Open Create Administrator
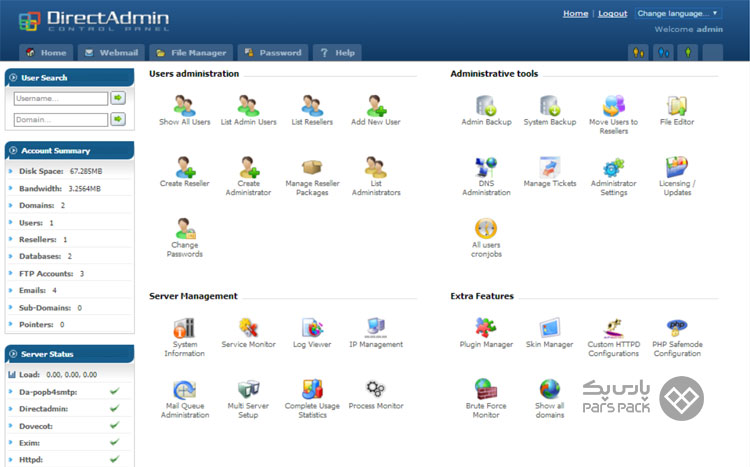 pyautogui.click(x=248, y=176)
